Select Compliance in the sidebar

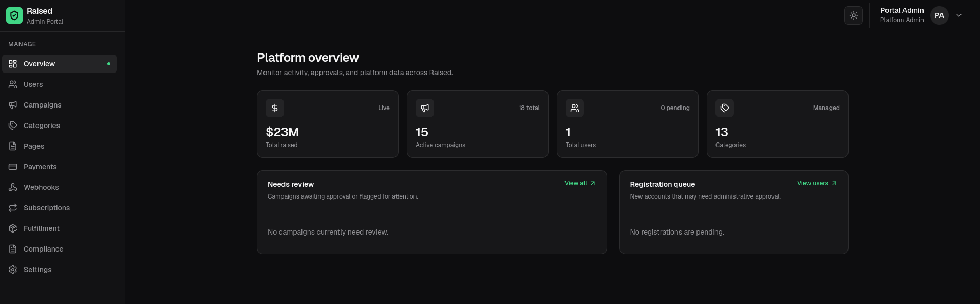(60, 249)
